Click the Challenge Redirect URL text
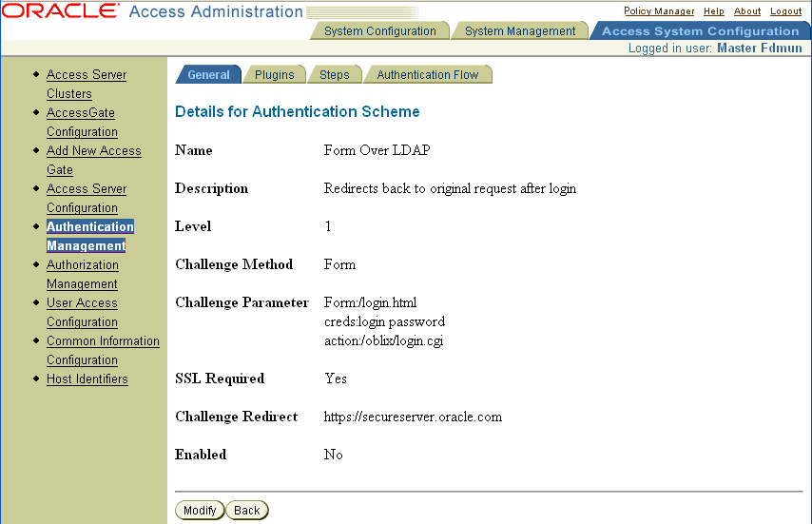Image resolution: width=812 pixels, height=524 pixels. (x=413, y=417)
